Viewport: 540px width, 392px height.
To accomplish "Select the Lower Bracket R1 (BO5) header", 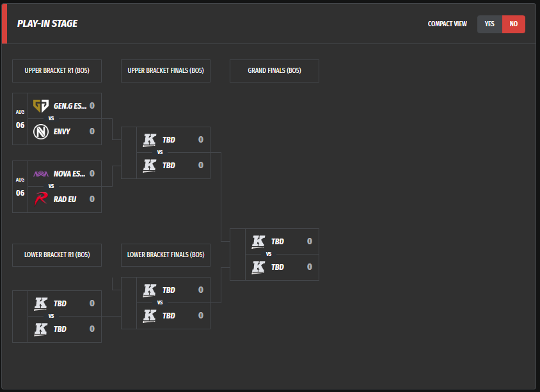I will pos(57,255).
